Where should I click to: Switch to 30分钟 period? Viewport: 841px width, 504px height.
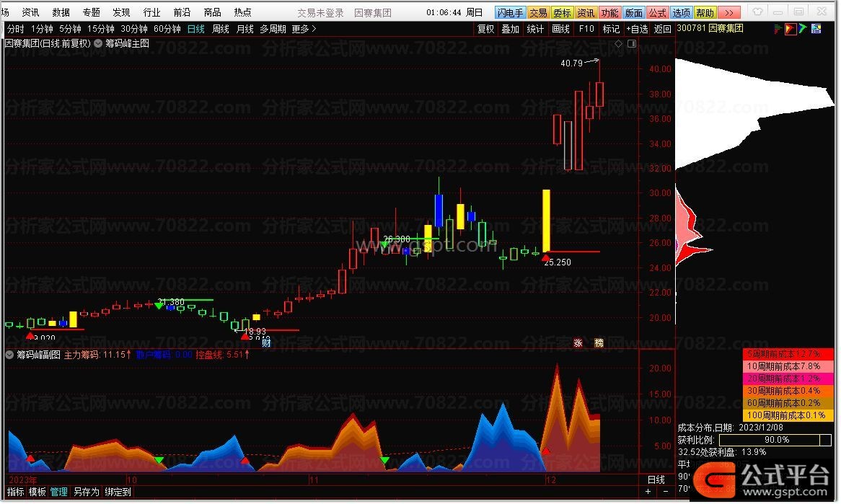click(x=134, y=29)
